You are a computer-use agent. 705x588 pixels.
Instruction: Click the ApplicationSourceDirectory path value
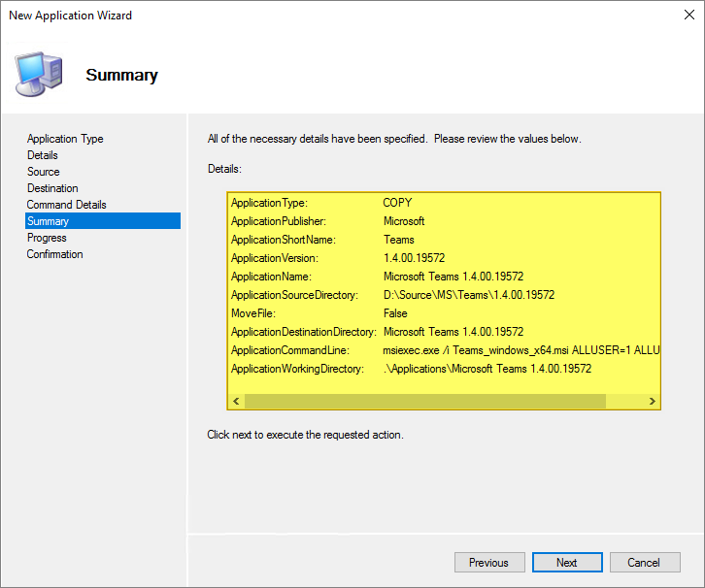pos(469,295)
